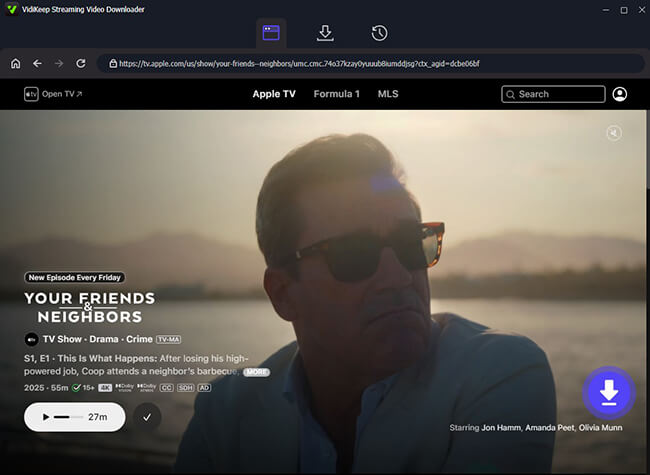The width and height of the screenshot is (650, 475).
Task: Open the Formula 1 nav item
Action: [x=337, y=94]
